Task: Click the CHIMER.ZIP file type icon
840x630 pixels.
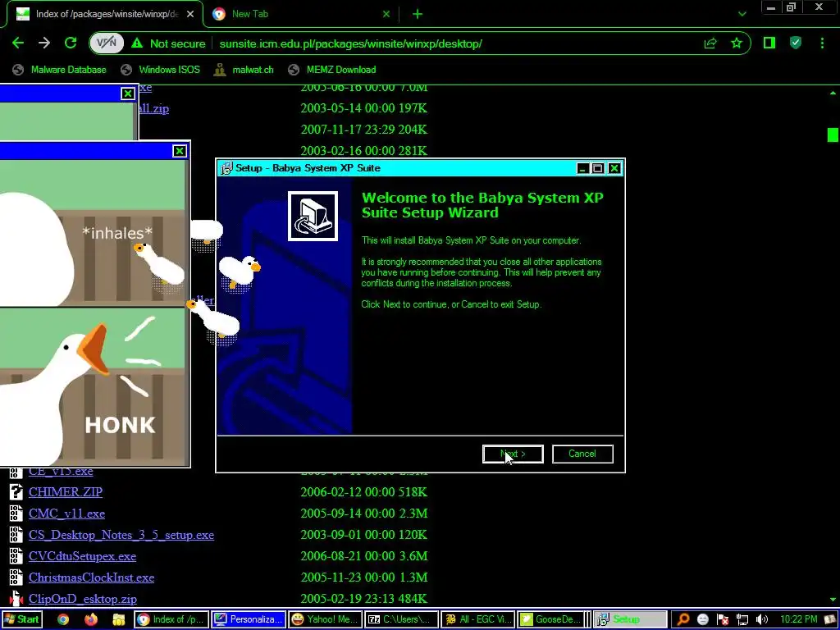Action: (x=16, y=492)
